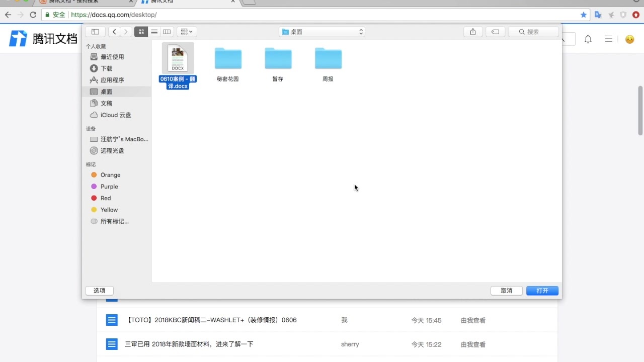644x362 pixels.
Task: Toggle the sidebar view button in dialog
Action: coord(95,32)
